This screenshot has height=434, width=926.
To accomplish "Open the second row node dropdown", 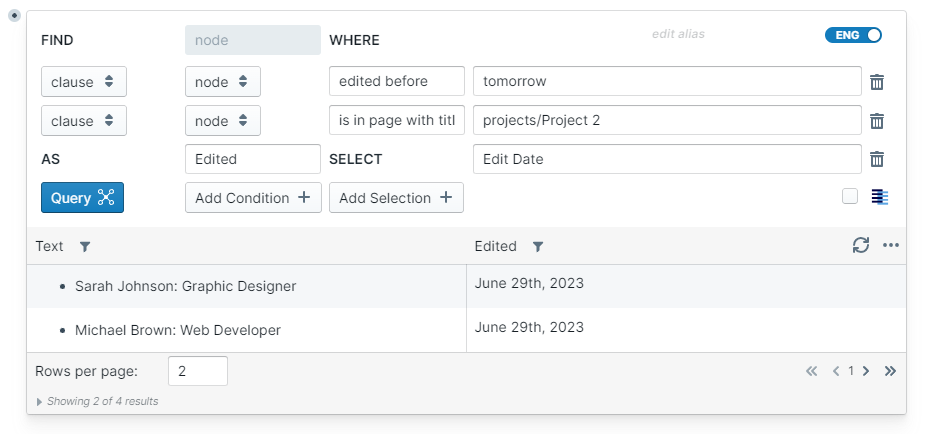I will (222, 121).
